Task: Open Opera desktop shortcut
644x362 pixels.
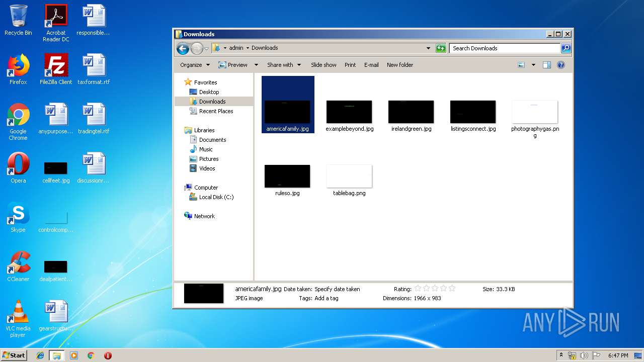Action: pos(18,168)
